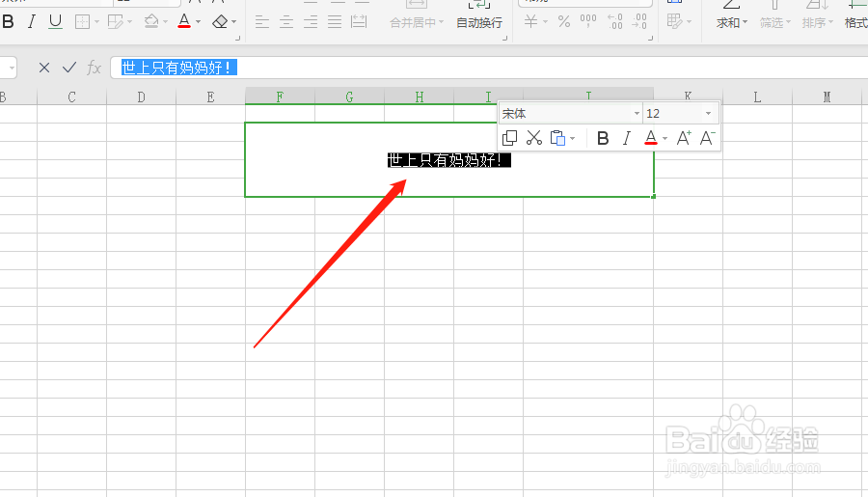Apply fill color bucket in ribbon

click(151, 22)
